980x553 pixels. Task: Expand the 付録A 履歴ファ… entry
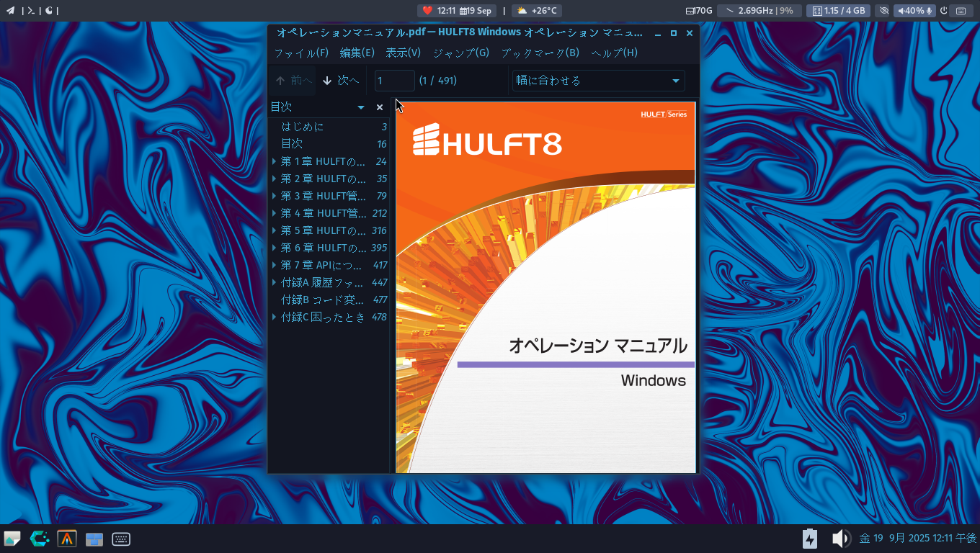(275, 282)
